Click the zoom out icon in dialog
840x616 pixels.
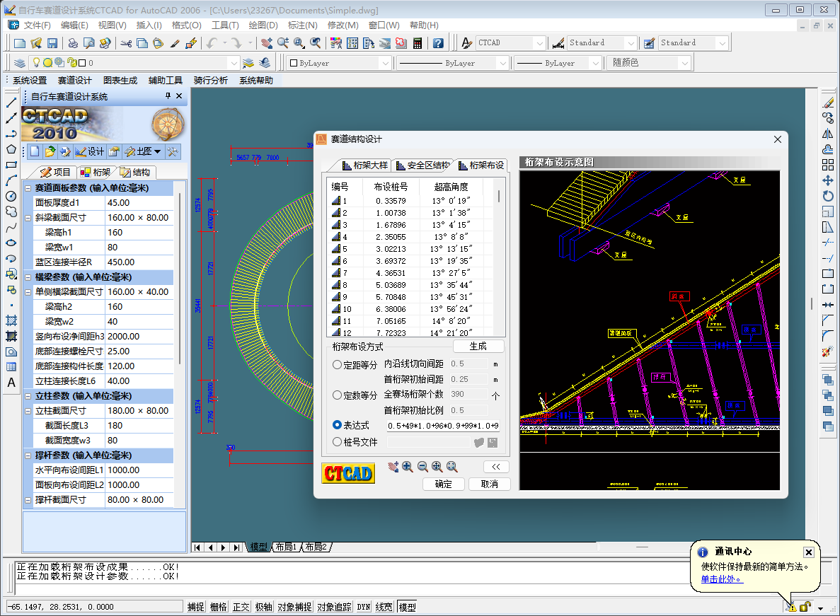coord(422,467)
